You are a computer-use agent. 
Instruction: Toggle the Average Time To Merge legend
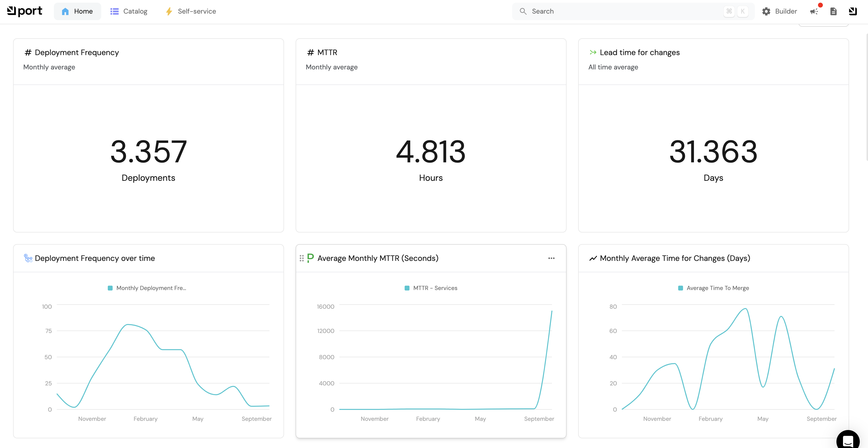713,288
